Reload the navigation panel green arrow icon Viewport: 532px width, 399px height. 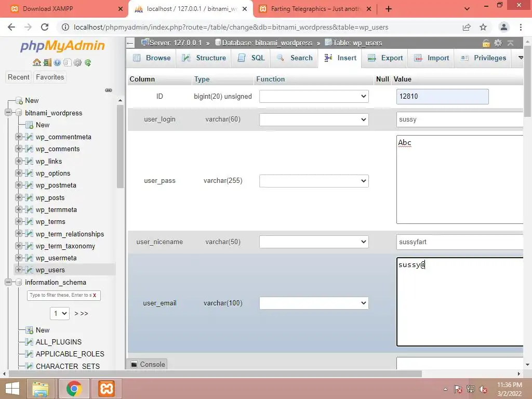[x=88, y=62]
